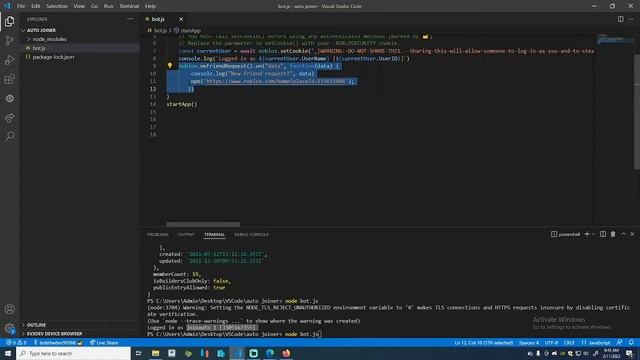
Task: Click the taskbar clock and date
Action: click(x=611, y=353)
